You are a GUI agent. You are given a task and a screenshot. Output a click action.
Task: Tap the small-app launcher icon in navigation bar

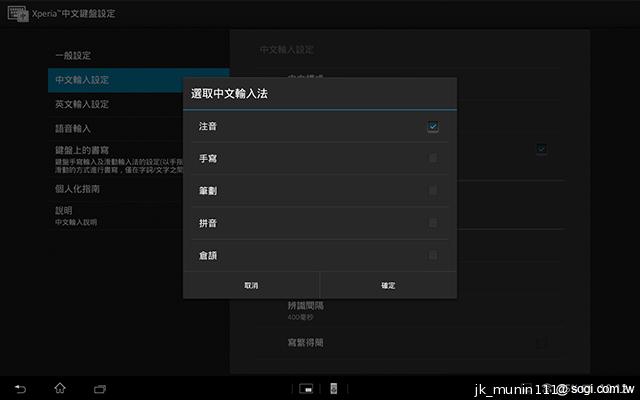click(306, 389)
